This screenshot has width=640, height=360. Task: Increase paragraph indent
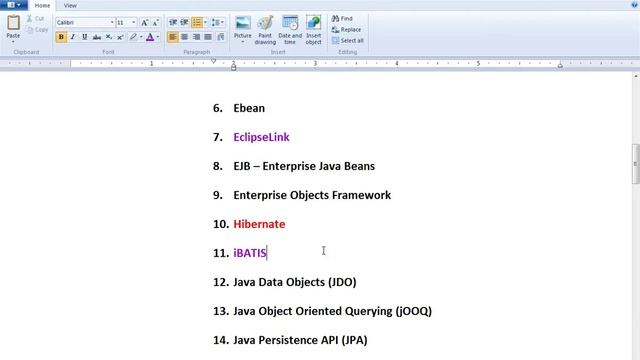click(x=184, y=22)
